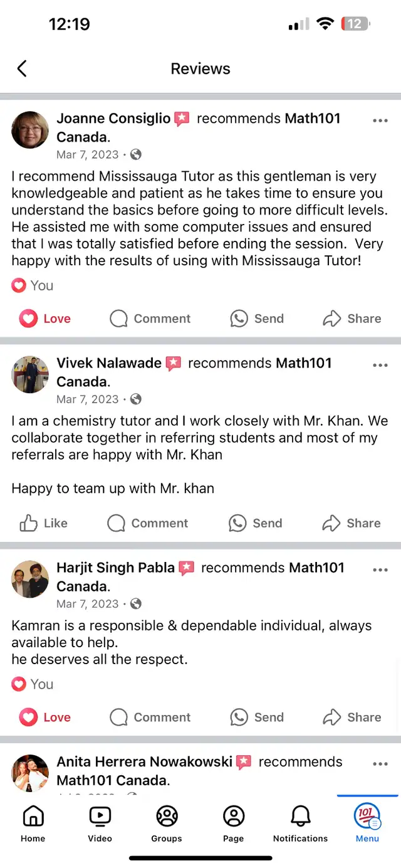Send Joanne's review via WhatsApp icon

click(257, 319)
